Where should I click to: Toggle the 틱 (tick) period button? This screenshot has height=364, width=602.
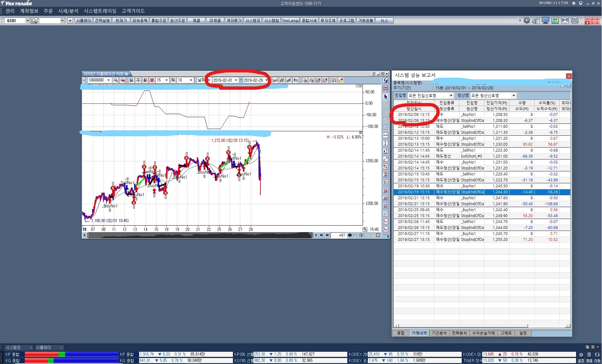173,80
